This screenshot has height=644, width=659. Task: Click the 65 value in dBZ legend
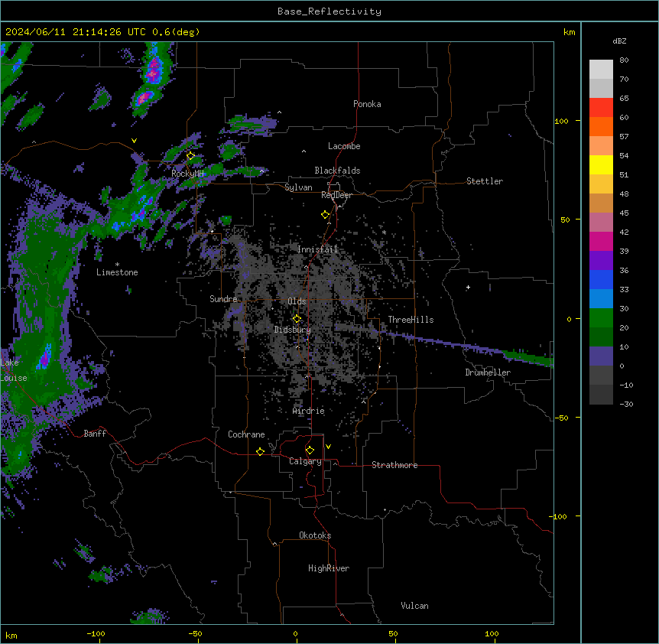click(624, 98)
